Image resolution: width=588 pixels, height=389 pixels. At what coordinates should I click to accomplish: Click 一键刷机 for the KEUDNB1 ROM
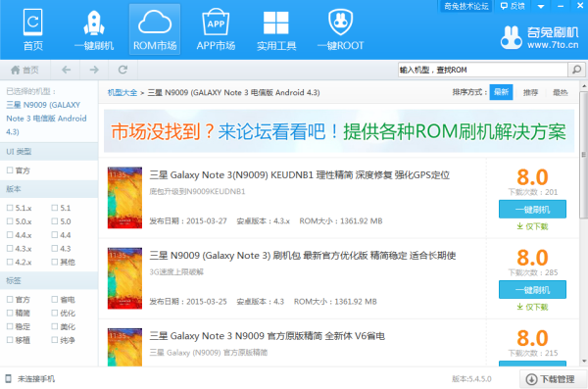[x=532, y=210]
